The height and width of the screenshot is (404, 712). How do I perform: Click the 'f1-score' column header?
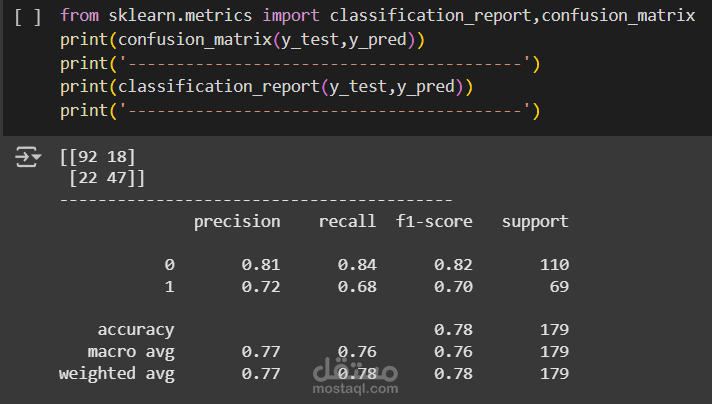pos(434,222)
